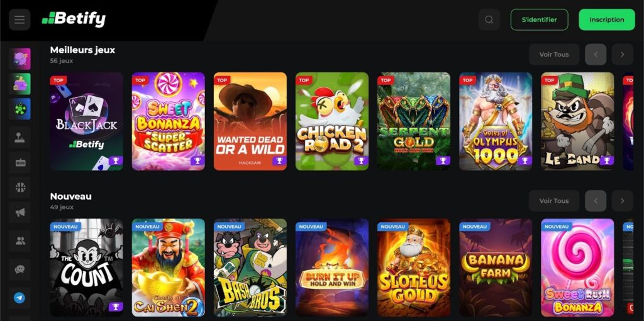Open the megaphone promotions icon

(20, 212)
